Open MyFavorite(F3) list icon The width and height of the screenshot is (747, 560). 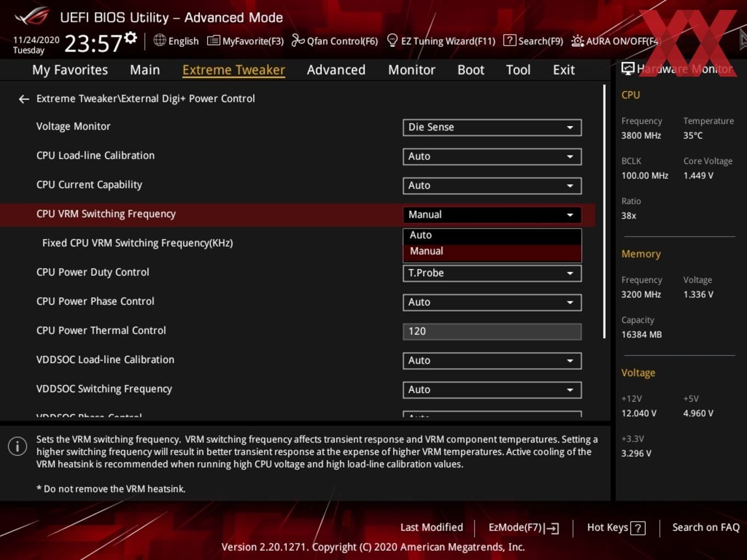(x=213, y=41)
